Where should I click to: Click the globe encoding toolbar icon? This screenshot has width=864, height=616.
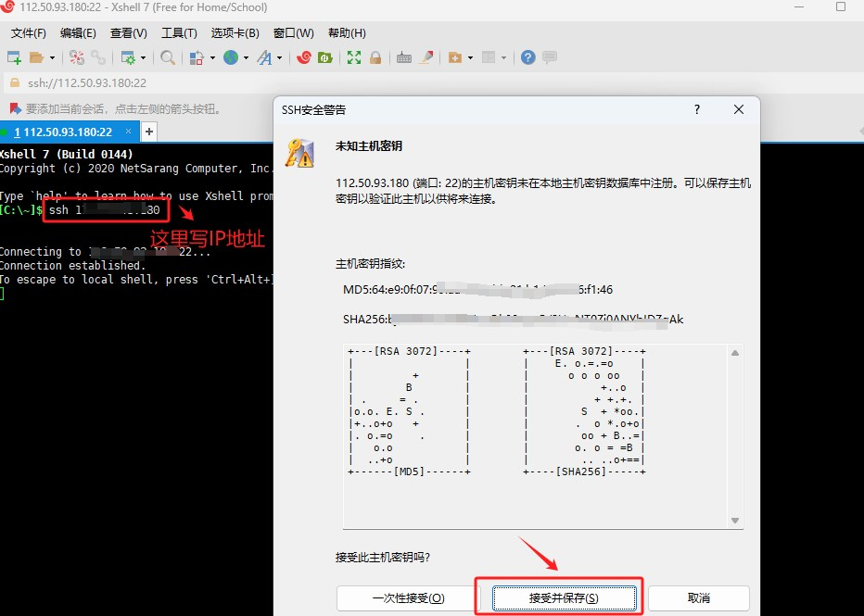229,57
